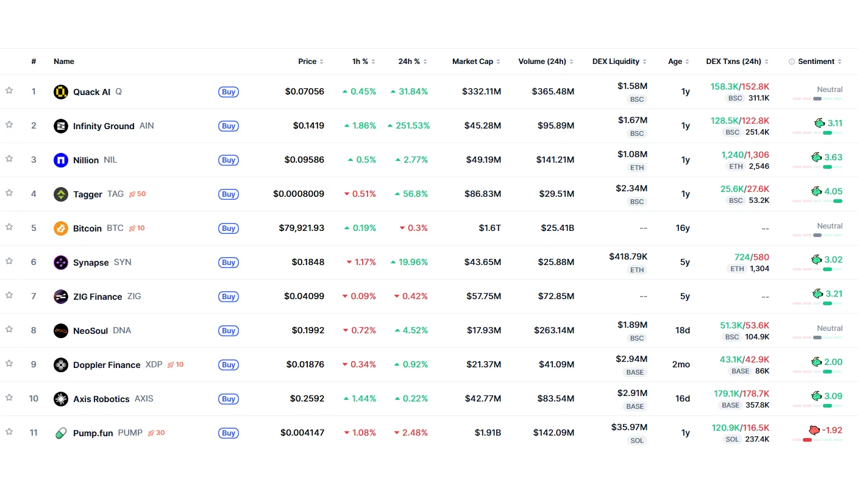Click the bearish sentiment icon for Pump.fun

(814, 430)
